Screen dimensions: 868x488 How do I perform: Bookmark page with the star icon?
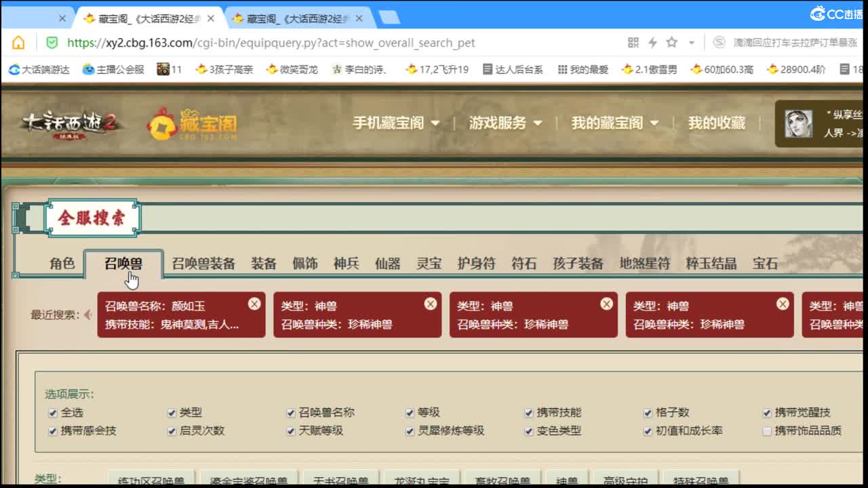pyautogui.click(x=671, y=42)
